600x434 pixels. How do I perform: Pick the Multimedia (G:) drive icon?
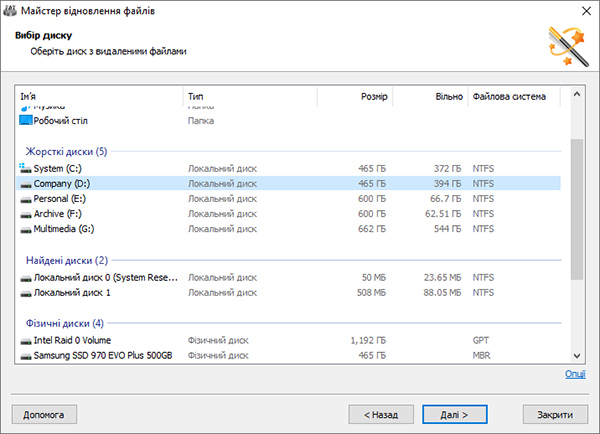click(26, 230)
